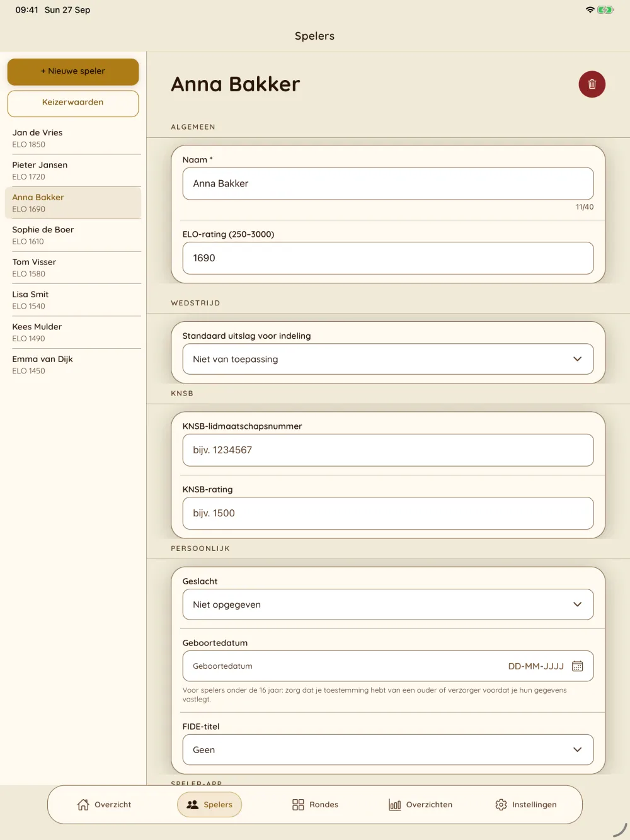Screen dimensions: 630x840
Task: Edit the Naam field
Action: coord(388,184)
